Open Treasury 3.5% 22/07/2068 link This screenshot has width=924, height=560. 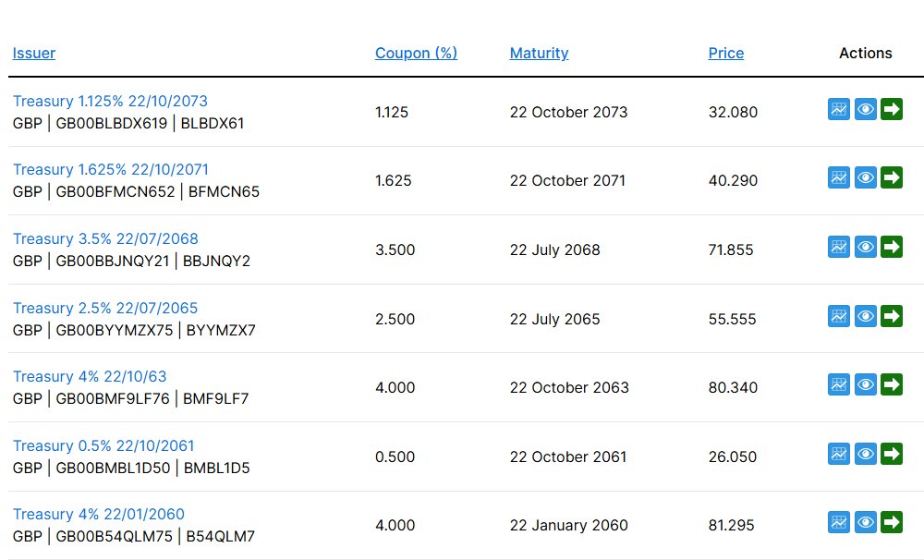tap(105, 238)
